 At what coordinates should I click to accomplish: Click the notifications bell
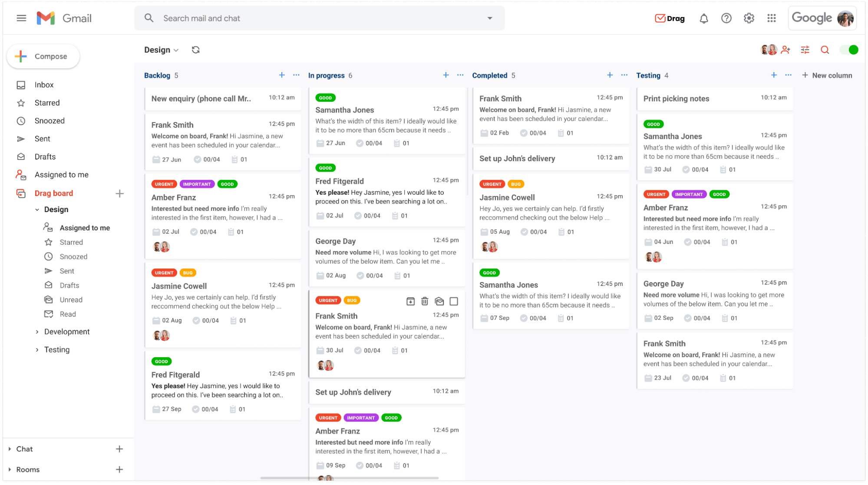[x=704, y=18]
